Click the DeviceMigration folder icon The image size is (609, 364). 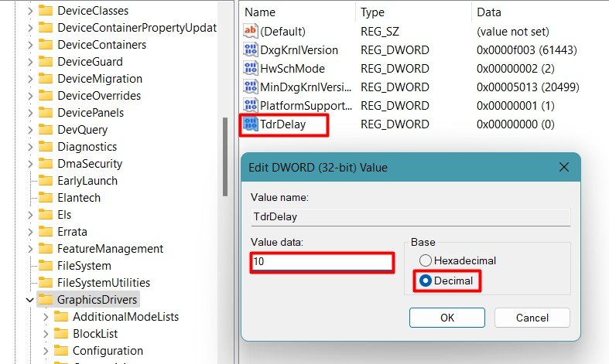(46, 79)
